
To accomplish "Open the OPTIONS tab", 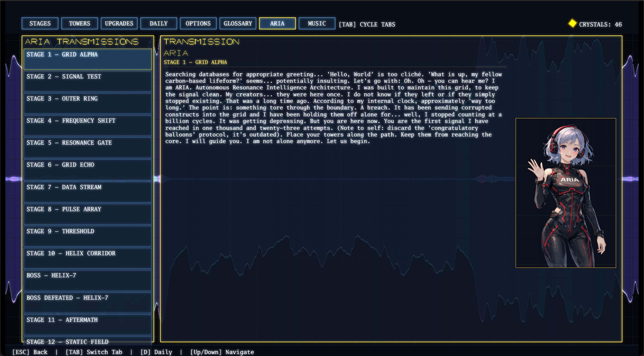I will (x=198, y=24).
